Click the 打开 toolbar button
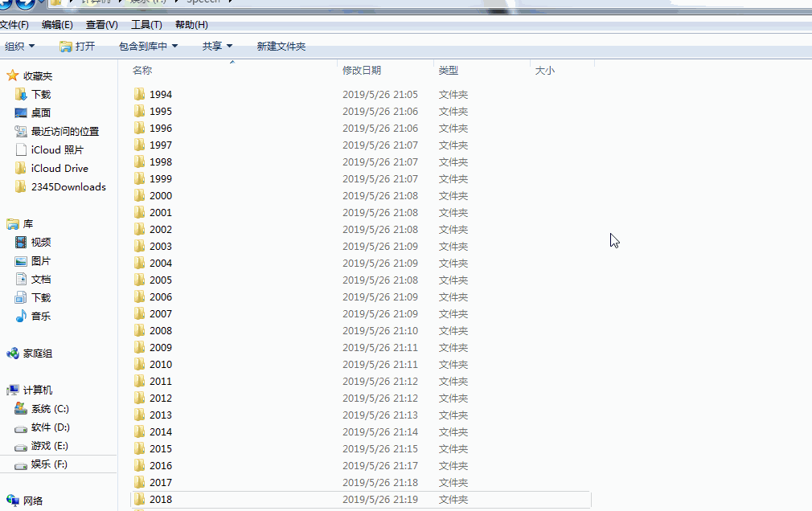 (x=77, y=46)
